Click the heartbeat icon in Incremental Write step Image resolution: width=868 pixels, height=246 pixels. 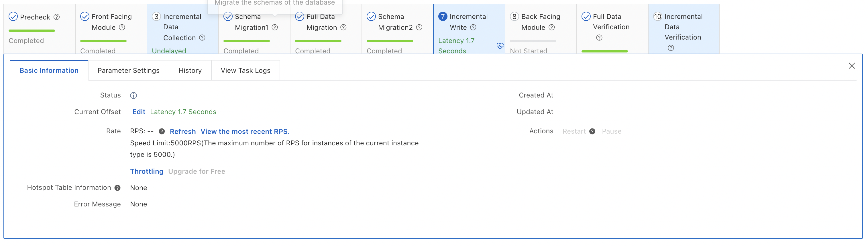click(500, 46)
